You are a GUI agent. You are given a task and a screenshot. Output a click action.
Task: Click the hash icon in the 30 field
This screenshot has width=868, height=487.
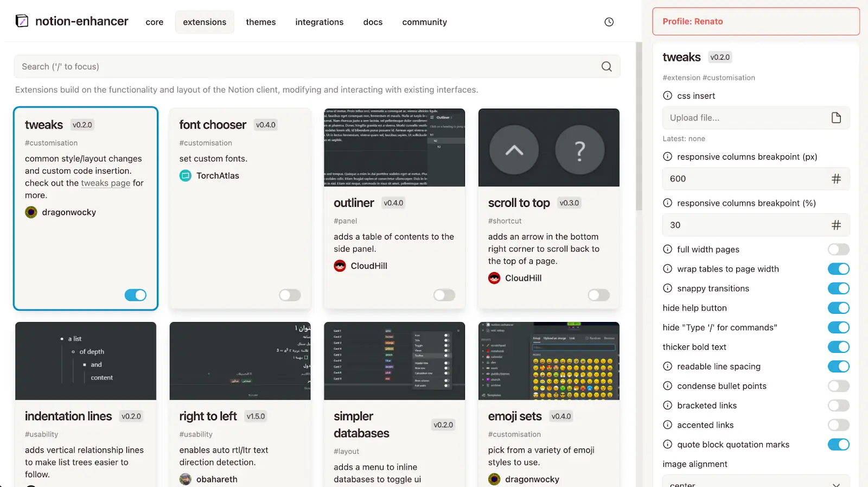point(836,225)
